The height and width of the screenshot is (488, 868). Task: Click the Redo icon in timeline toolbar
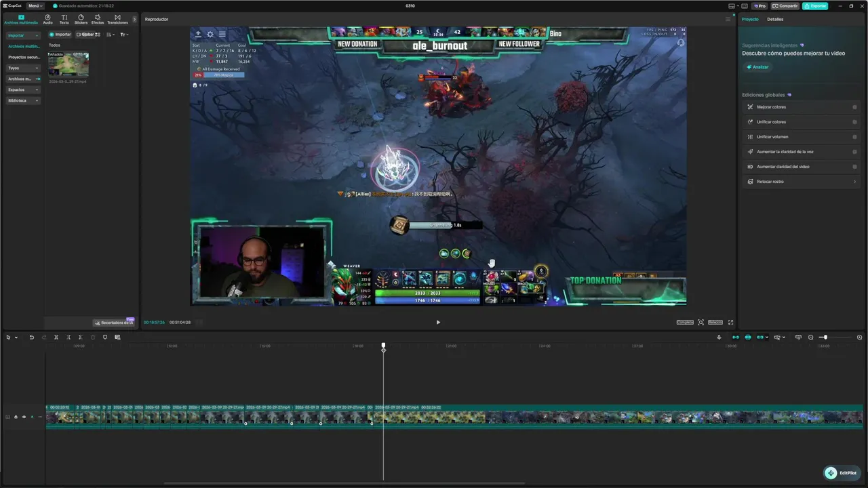coord(44,337)
